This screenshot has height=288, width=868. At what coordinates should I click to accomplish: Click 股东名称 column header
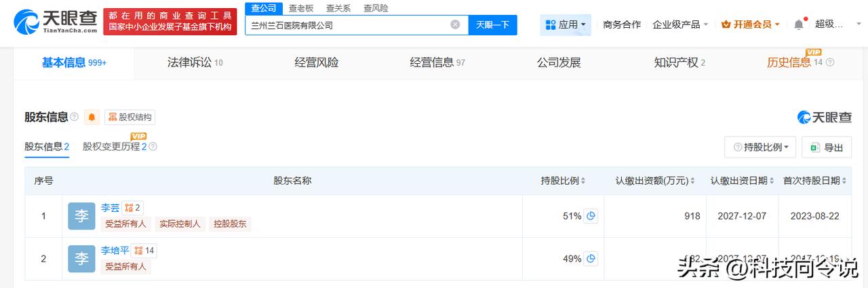[x=292, y=181]
